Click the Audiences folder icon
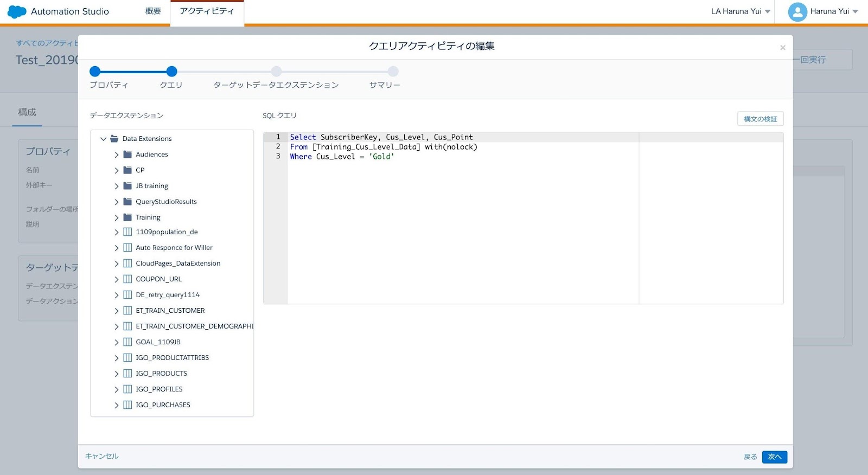Viewport: 868px width, 475px height. [127, 155]
